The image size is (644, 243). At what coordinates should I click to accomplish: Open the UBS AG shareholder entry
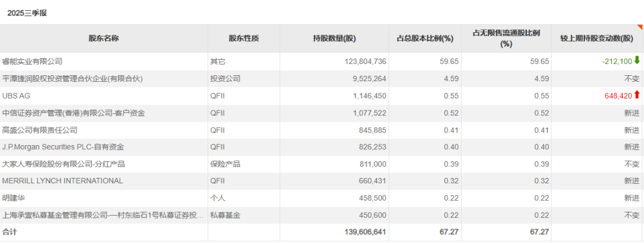tap(16, 96)
